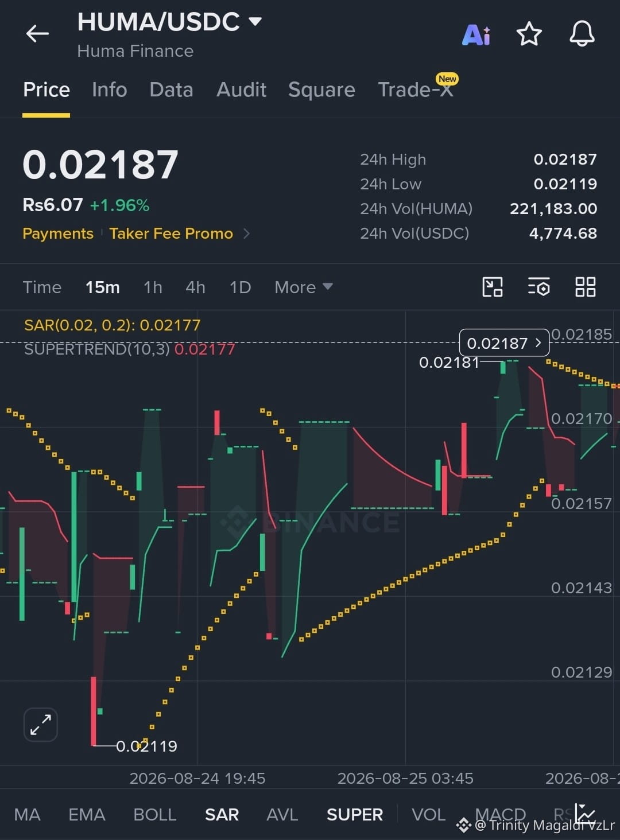620x840 pixels.
Task: Select the 15m timeframe
Action: tap(103, 287)
